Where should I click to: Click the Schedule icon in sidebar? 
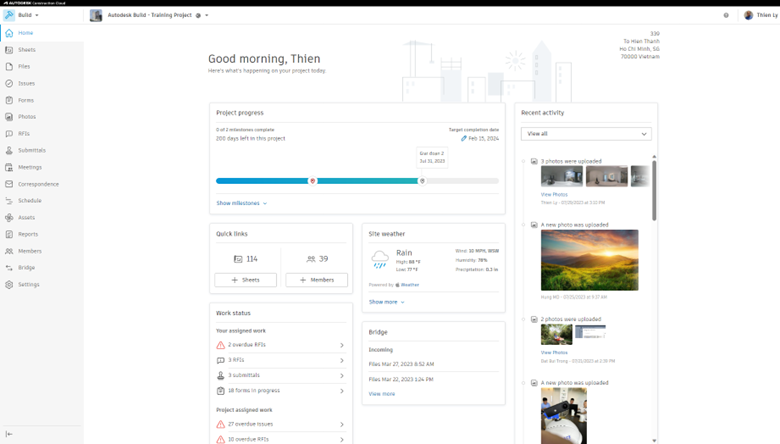tap(9, 201)
